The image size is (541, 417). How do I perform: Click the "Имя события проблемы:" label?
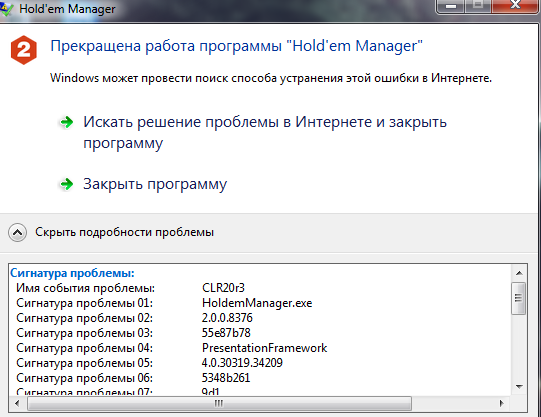(x=86, y=288)
